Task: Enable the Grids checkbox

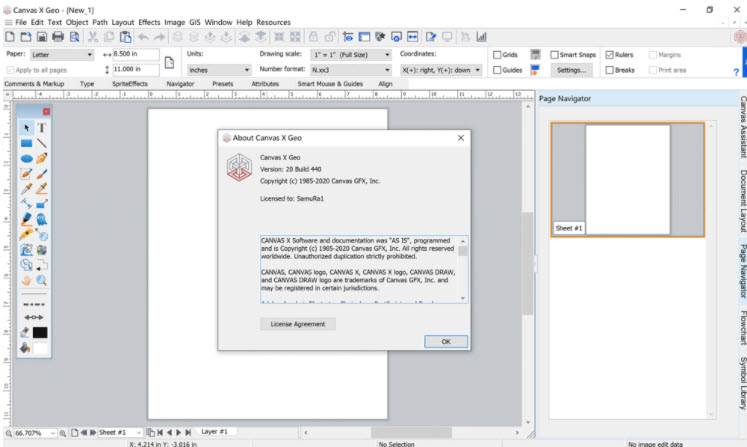Action: pos(497,55)
